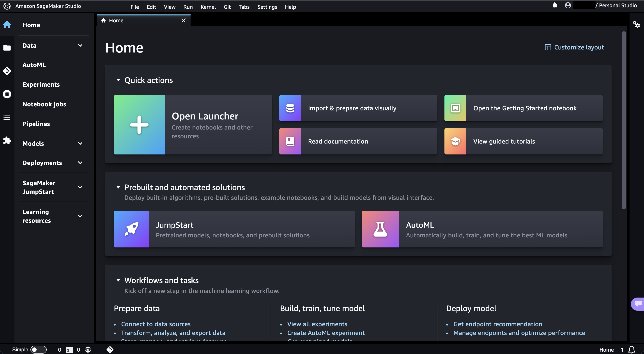Click the guided tutorials graduation cap icon
Image resolution: width=644 pixels, height=354 pixels.
[x=455, y=141]
